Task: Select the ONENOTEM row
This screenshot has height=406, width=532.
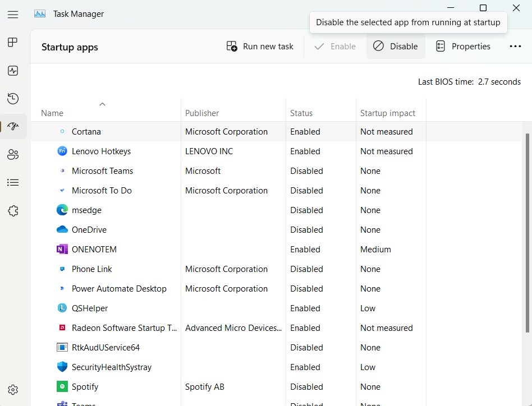Action: 94,250
